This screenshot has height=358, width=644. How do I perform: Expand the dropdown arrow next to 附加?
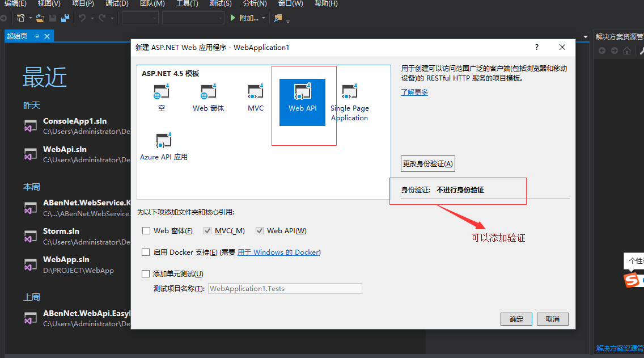coord(264,18)
